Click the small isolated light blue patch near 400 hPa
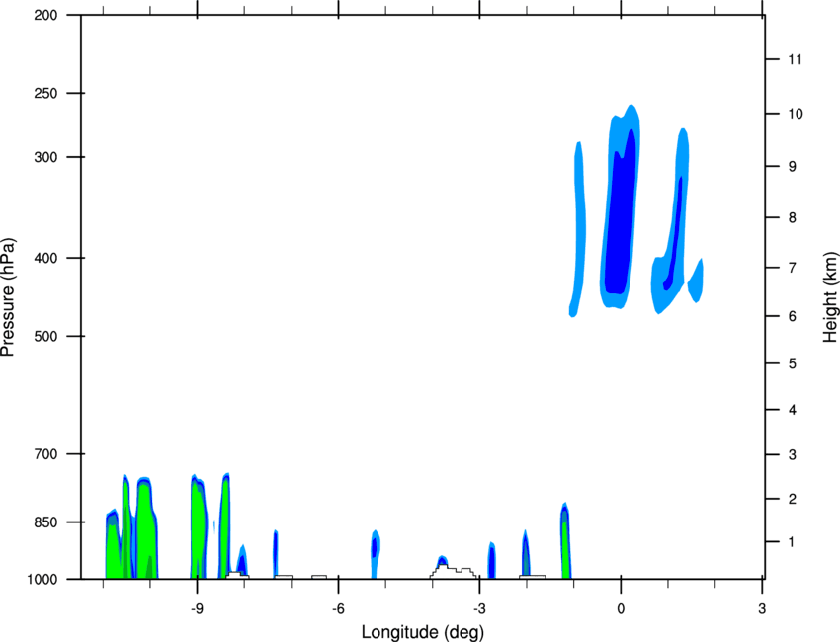Image resolution: width=840 pixels, height=642 pixels. [x=696, y=281]
